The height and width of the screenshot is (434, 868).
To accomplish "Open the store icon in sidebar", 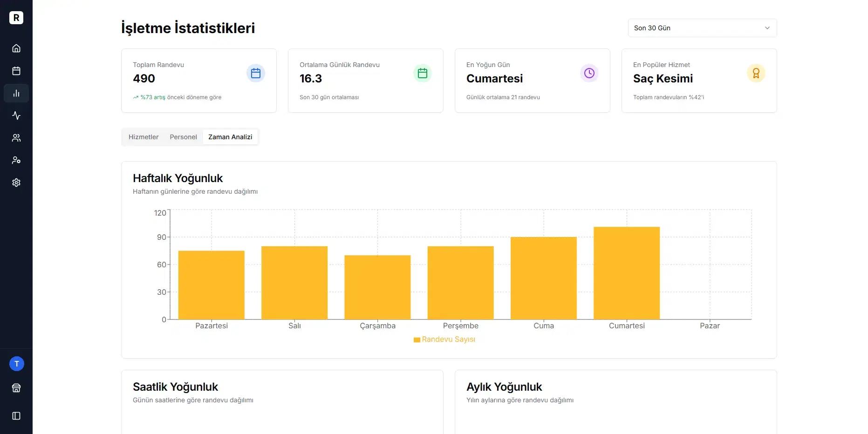I will click(16, 388).
